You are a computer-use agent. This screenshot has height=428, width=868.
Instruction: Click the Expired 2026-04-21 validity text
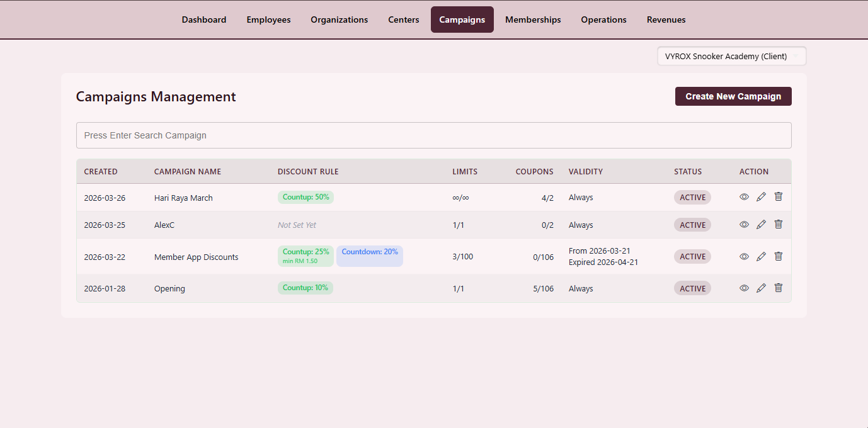click(x=603, y=262)
